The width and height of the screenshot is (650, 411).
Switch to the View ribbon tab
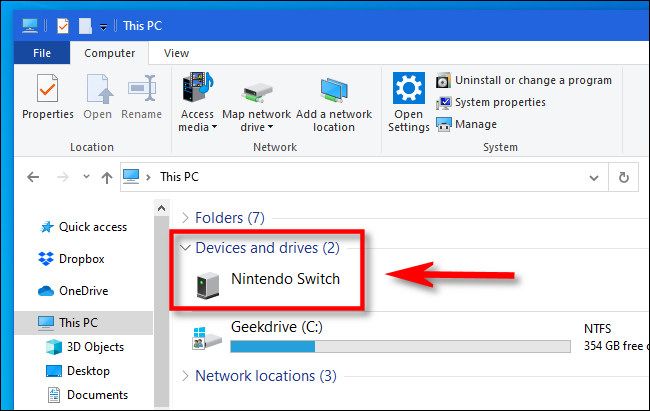click(x=176, y=53)
